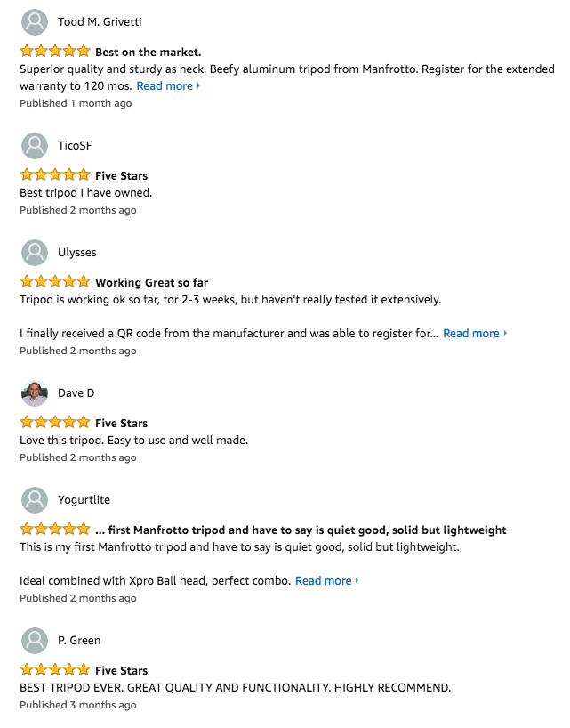Screen dimensions: 570x728
Task: Click star rating on P. Green's review
Action: [55, 669]
